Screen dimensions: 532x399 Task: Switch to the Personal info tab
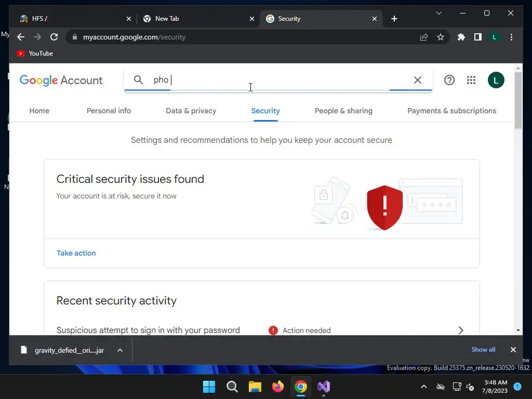[x=109, y=111]
